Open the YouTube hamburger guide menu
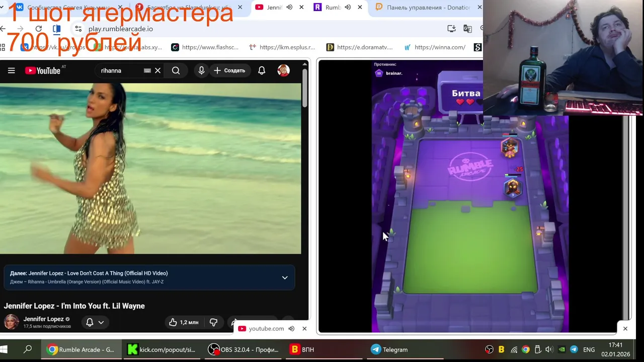 [11, 70]
